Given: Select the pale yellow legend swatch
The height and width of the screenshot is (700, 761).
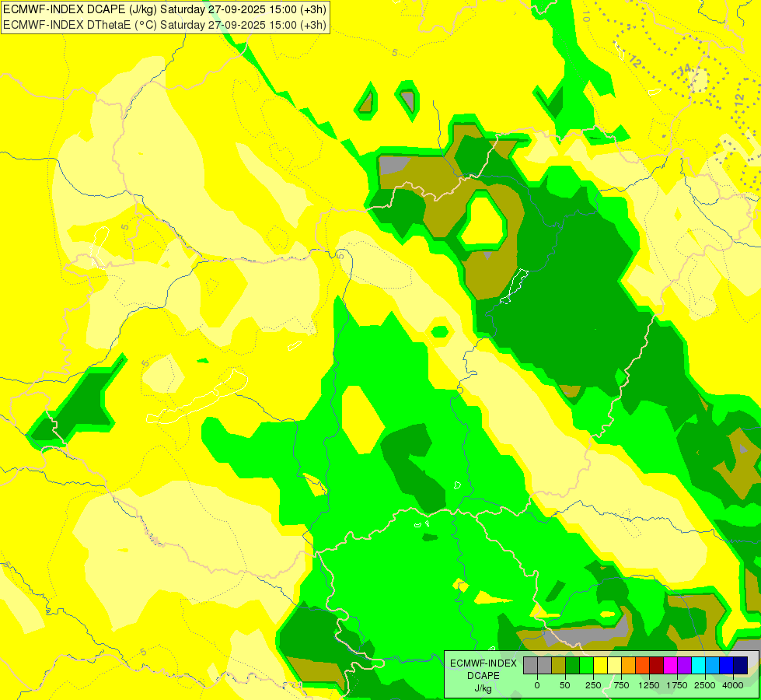Looking at the screenshot, I should coord(614,665).
